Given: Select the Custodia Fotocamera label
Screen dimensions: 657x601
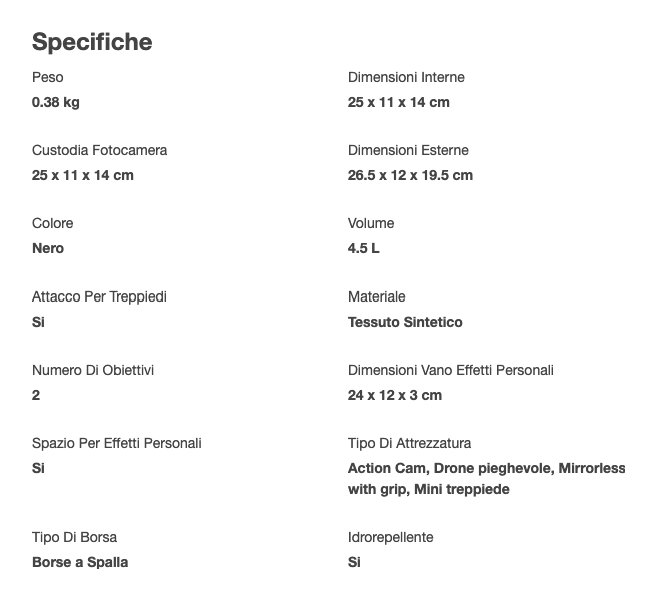Looking at the screenshot, I should [x=99, y=150].
